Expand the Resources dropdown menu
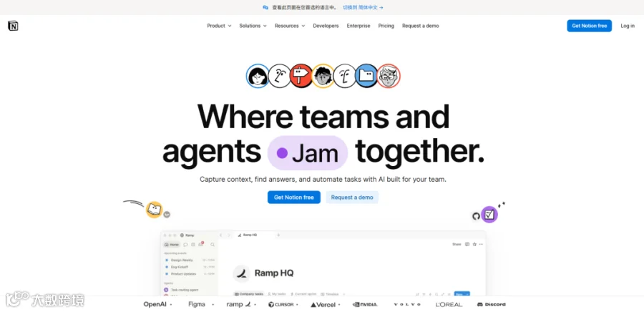 click(290, 26)
